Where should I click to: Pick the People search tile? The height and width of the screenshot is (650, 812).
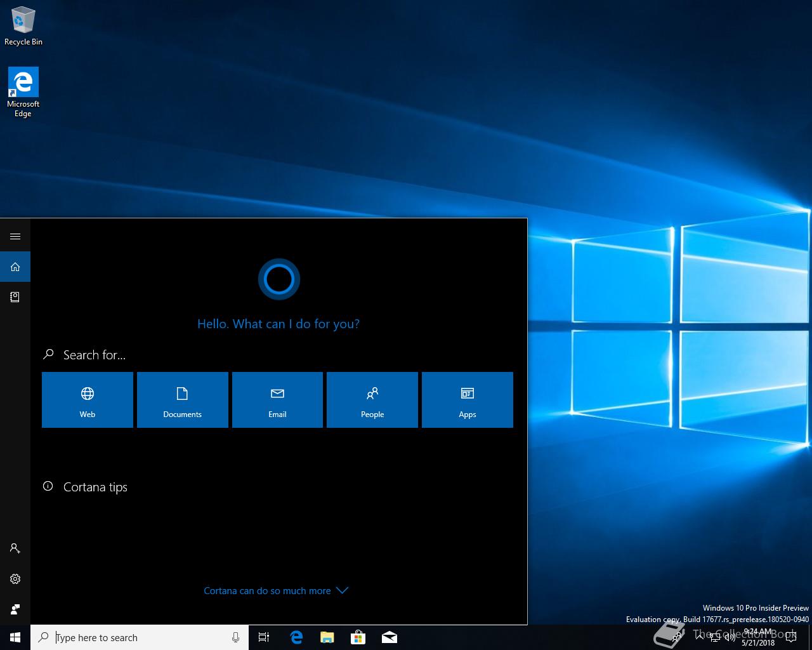pos(372,400)
